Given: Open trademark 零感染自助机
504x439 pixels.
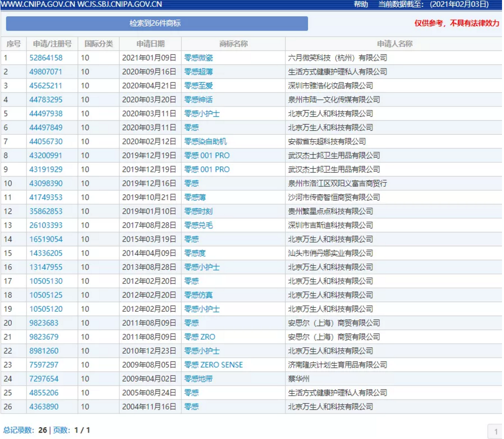Looking at the screenshot, I should coord(205,142).
